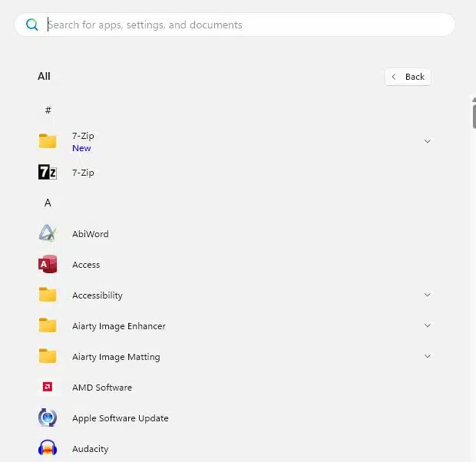Open the Access app icon
476x462 pixels.
coord(48,265)
